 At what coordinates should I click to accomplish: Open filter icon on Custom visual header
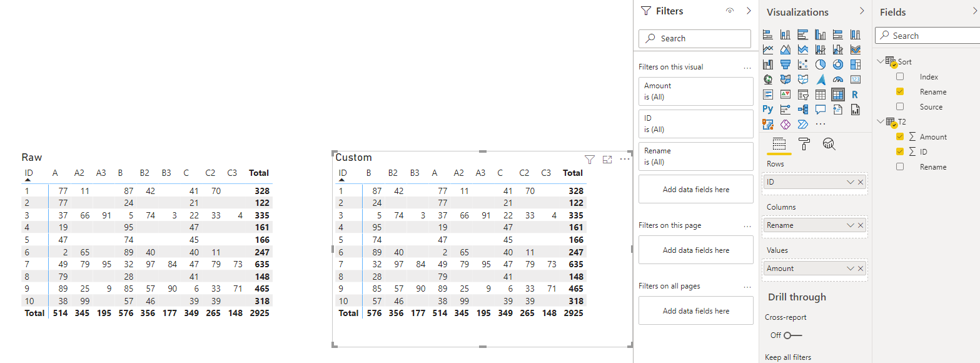(x=589, y=160)
